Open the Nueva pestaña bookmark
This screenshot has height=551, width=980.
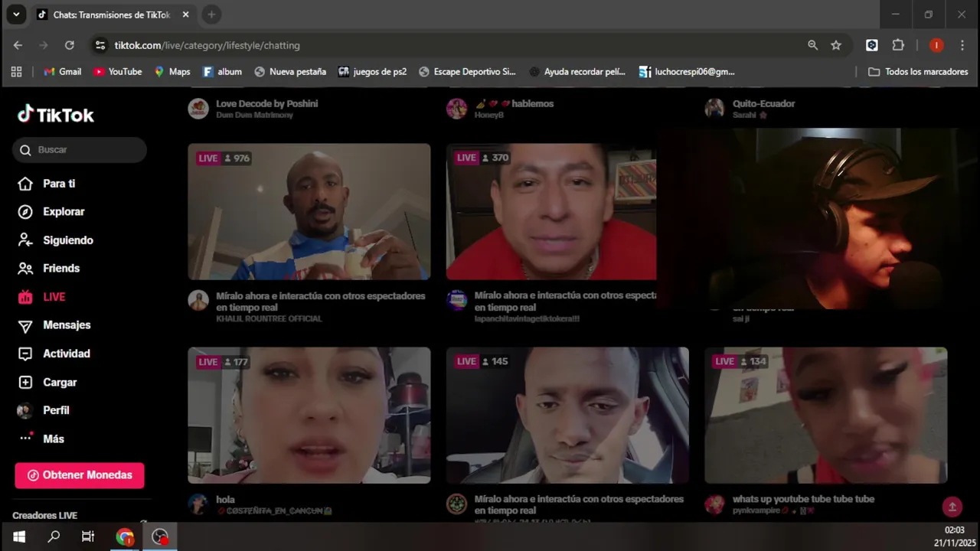click(x=290, y=72)
